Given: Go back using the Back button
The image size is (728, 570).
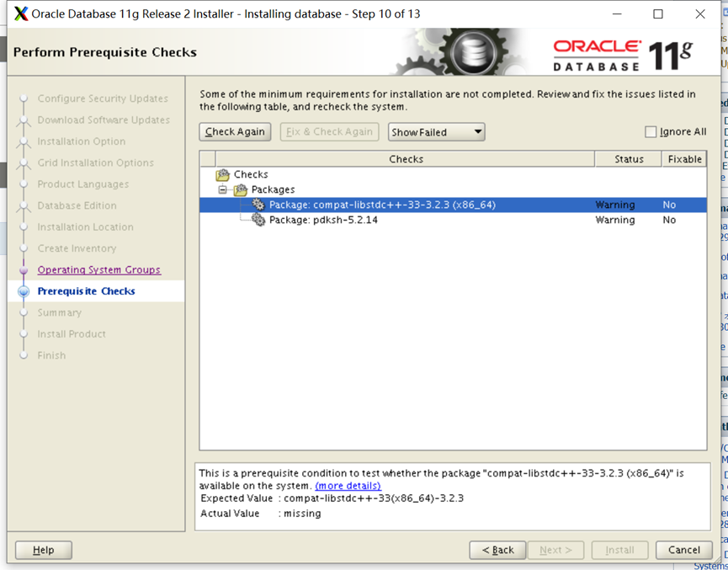Looking at the screenshot, I should point(497,550).
